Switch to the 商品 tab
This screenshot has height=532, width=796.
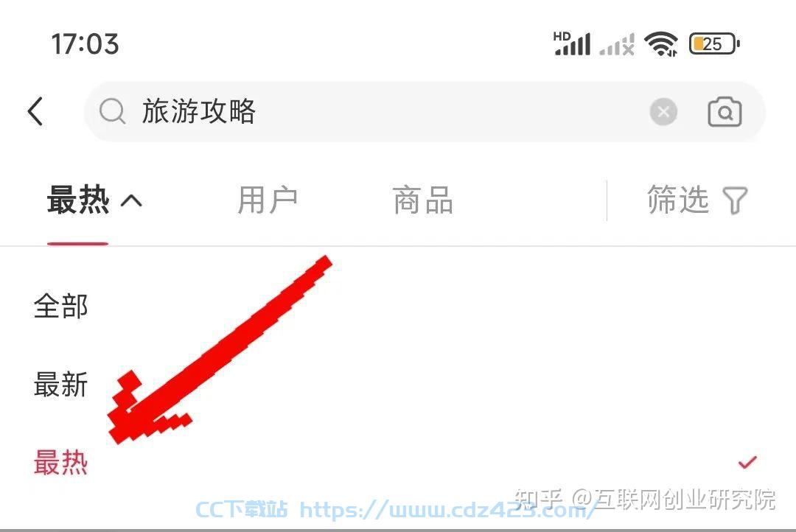click(x=423, y=200)
